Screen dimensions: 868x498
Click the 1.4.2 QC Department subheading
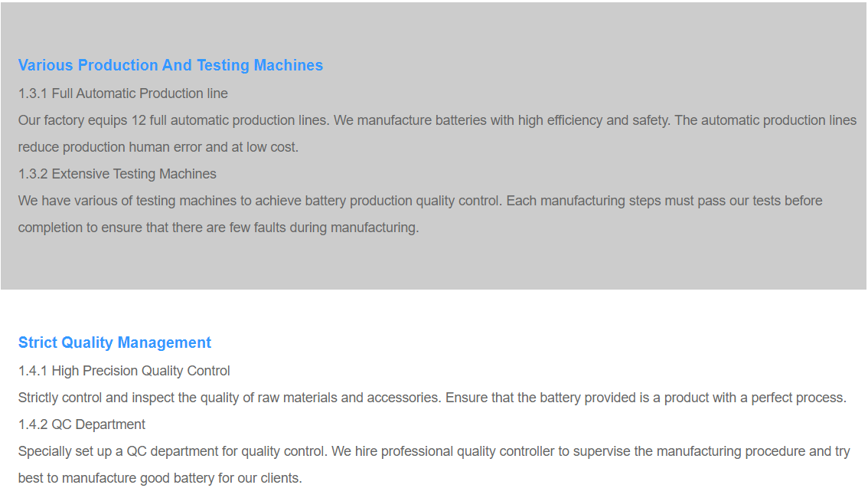click(x=82, y=425)
